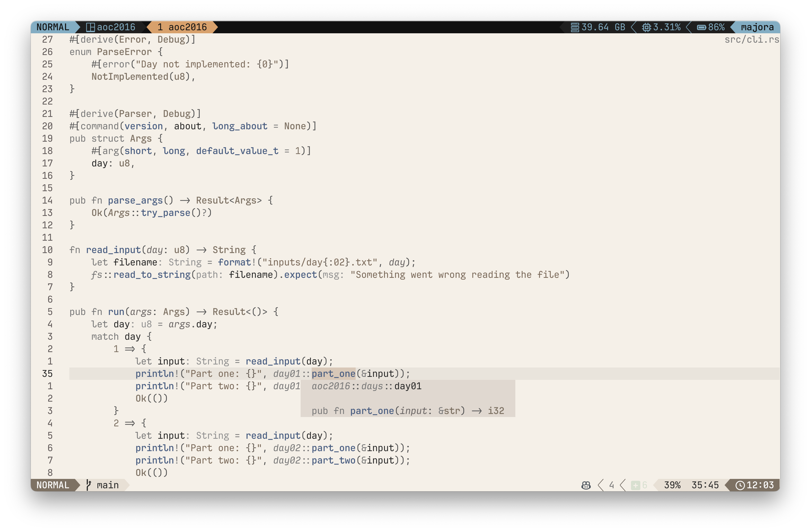Viewport: 811px width, 532px height.
Task: Click the read_input function definition name
Action: click(113, 250)
